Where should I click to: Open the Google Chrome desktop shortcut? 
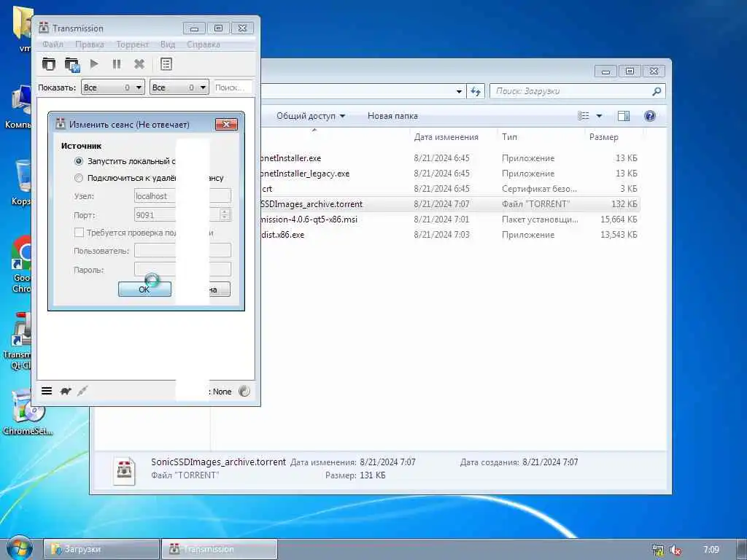[21, 264]
